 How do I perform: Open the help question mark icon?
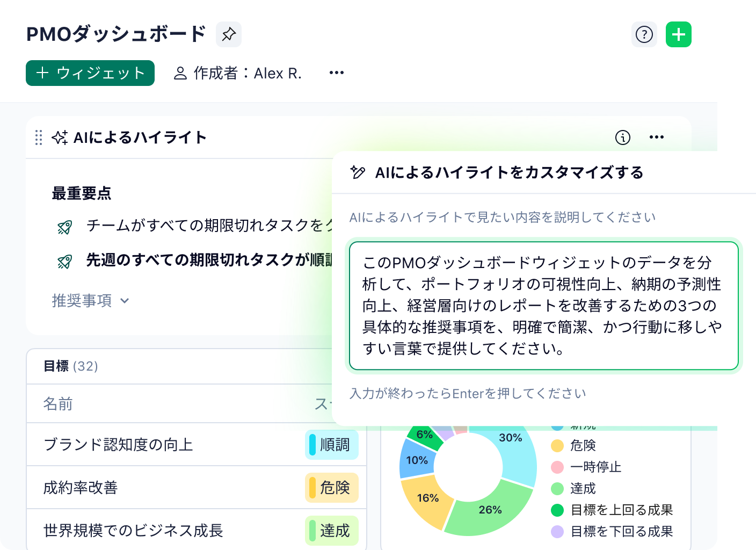click(644, 34)
